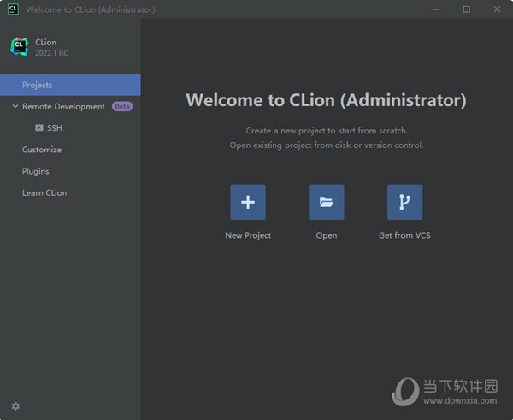The width and height of the screenshot is (513, 420).
Task: Open the Learn CLion tab
Action: pos(44,192)
